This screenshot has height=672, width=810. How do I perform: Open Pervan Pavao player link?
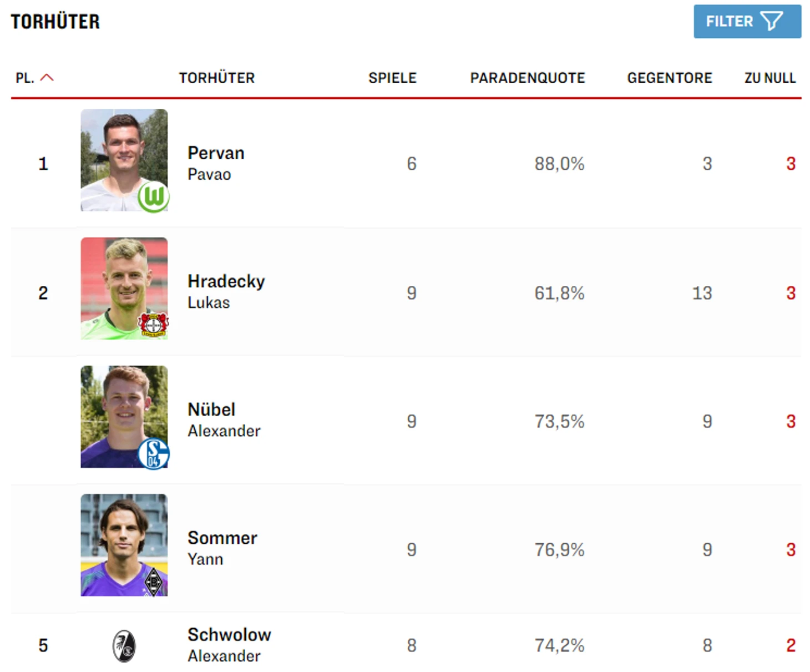point(216,163)
